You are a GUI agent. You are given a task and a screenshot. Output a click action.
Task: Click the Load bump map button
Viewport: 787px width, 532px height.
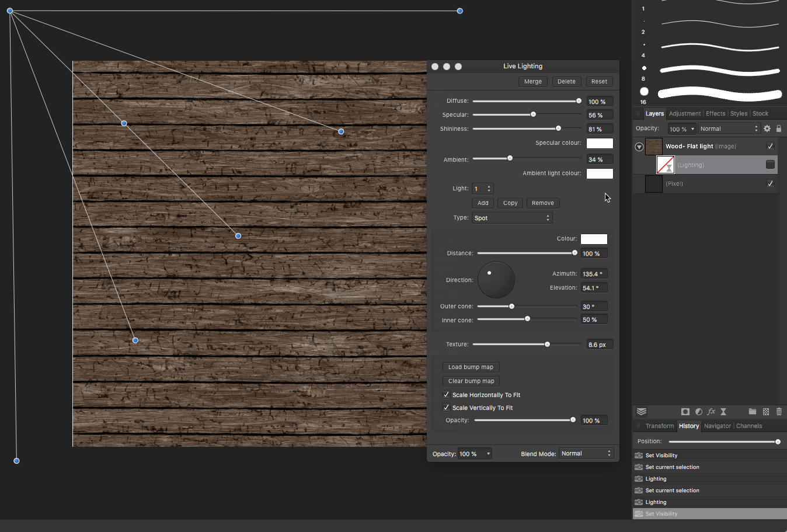(471, 367)
